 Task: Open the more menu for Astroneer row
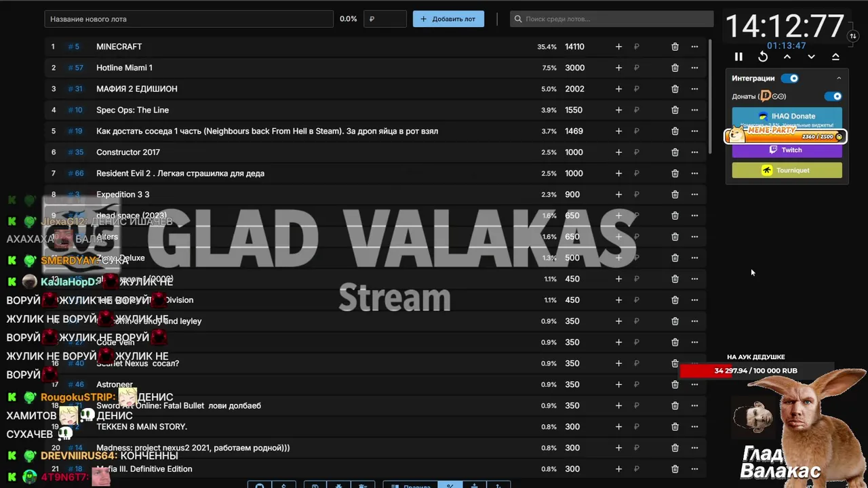point(694,384)
